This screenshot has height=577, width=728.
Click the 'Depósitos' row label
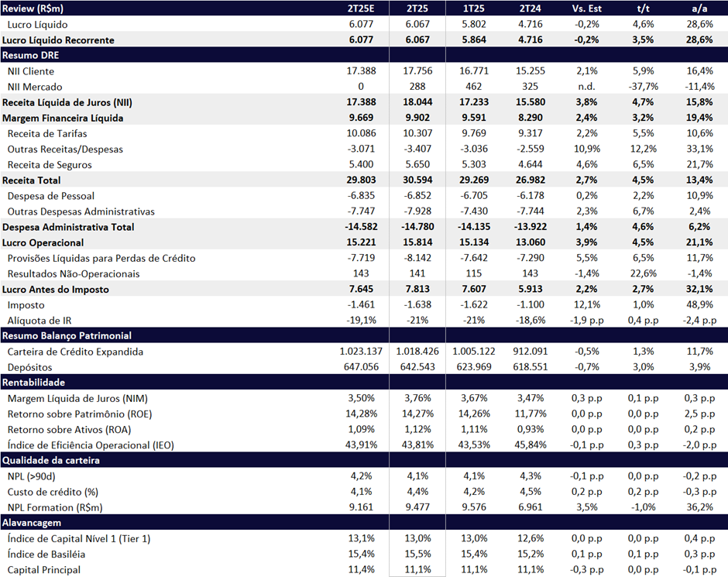[29, 367]
